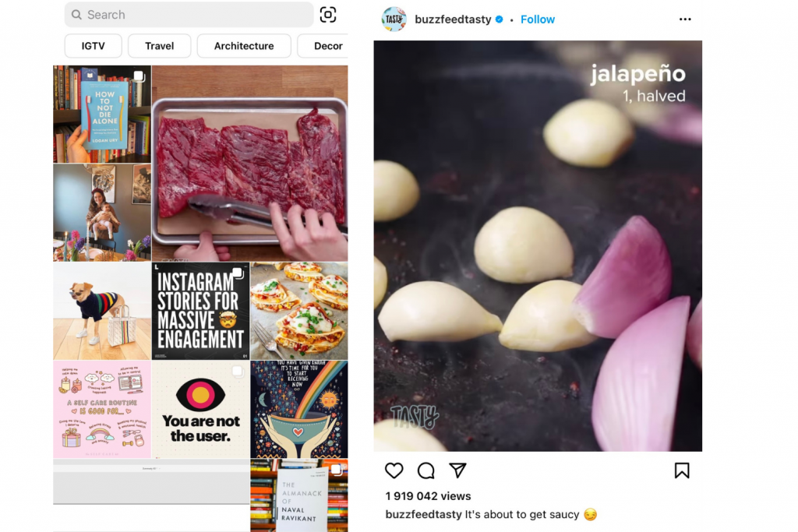Click the verified badge next to buzzfeedtasty
The width and height of the screenshot is (798, 532).
499,19
